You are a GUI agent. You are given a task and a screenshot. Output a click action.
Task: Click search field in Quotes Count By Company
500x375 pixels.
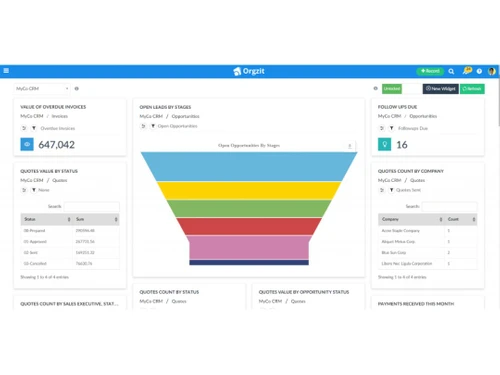click(x=449, y=206)
